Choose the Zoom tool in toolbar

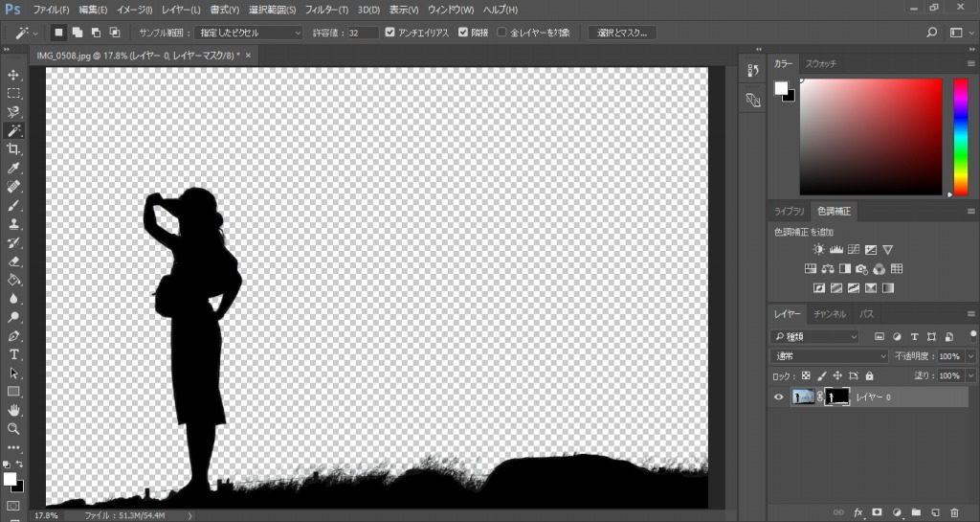click(13, 429)
